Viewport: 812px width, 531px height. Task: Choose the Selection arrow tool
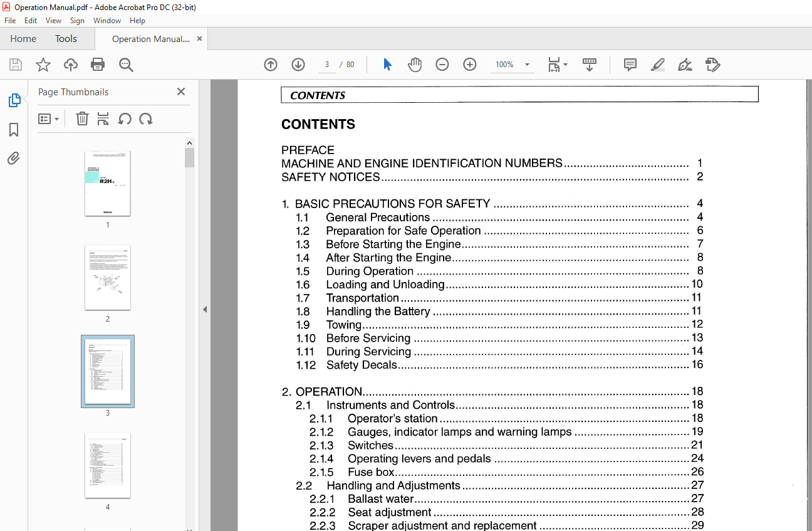point(387,65)
